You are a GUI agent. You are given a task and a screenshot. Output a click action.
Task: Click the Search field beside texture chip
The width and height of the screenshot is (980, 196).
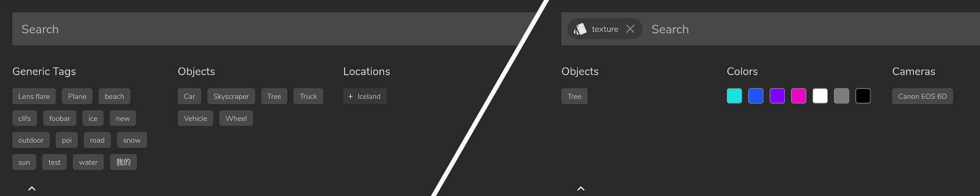[814, 29]
